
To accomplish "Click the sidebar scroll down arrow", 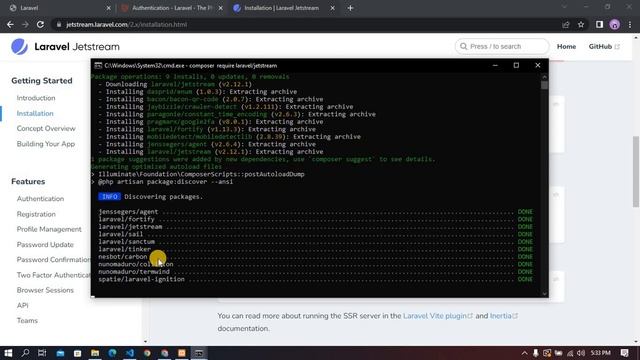I will point(145,342).
